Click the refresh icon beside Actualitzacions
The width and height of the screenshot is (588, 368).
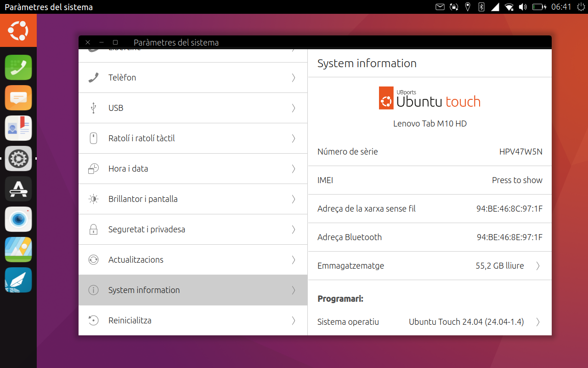(93, 259)
